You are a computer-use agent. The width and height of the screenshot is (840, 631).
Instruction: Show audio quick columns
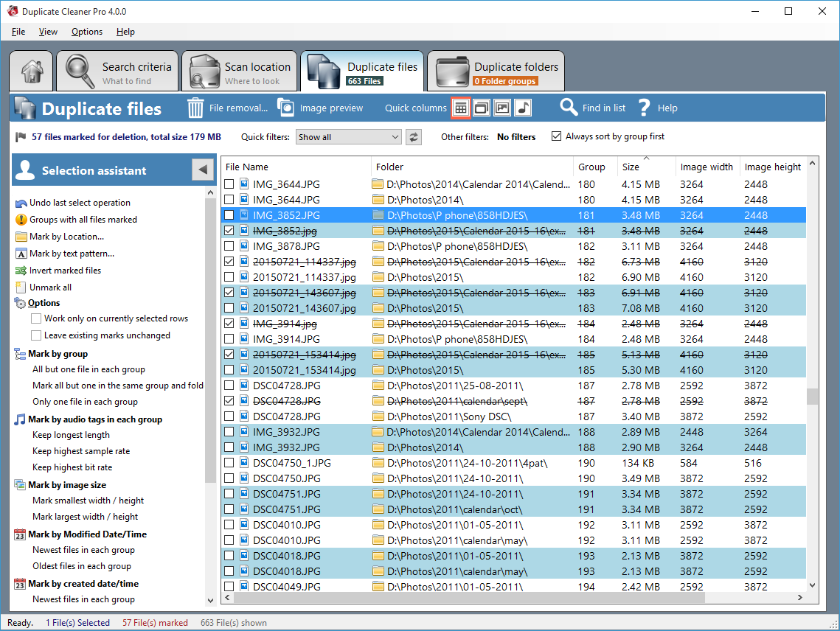click(x=523, y=108)
